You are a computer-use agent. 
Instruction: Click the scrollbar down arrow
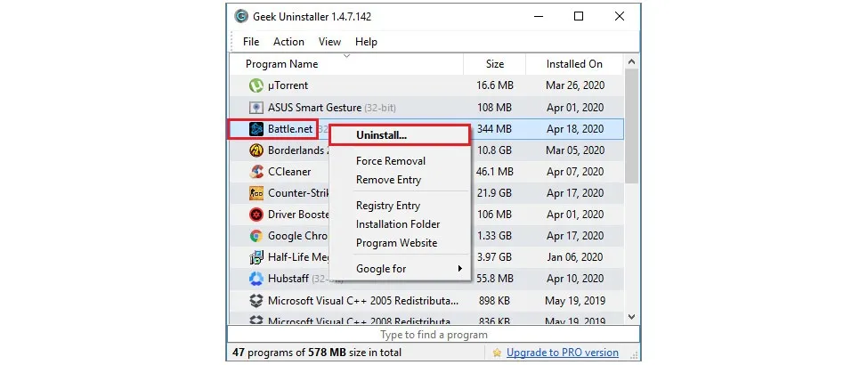631,316
